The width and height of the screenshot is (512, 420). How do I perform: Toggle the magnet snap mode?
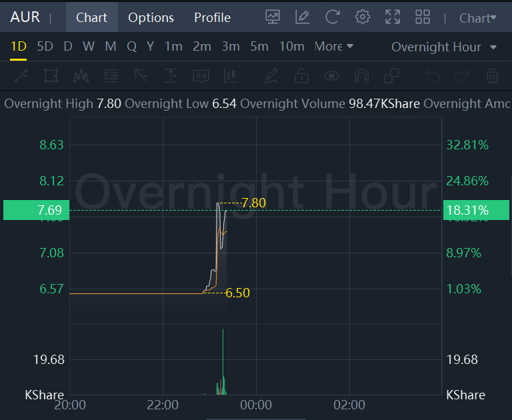(x=361, y=76)
